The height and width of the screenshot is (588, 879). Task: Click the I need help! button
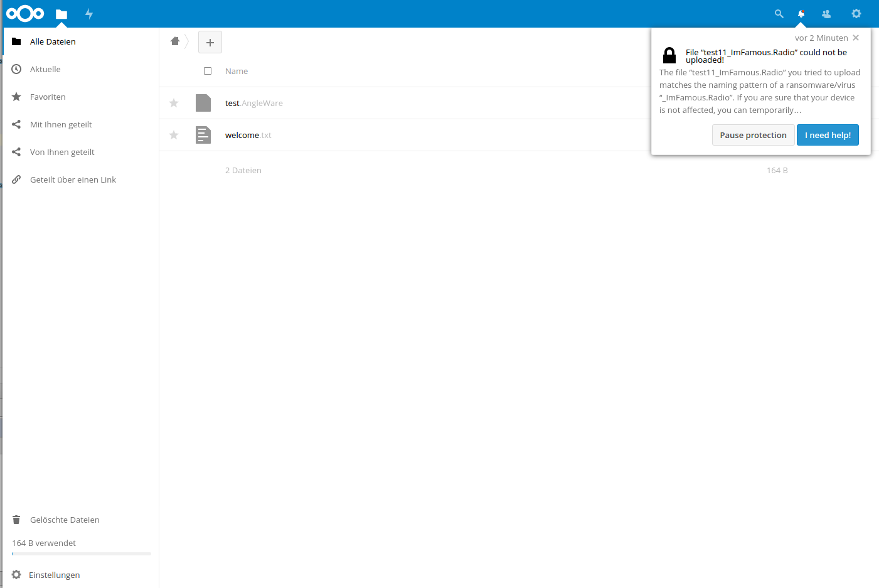[828, 135]
